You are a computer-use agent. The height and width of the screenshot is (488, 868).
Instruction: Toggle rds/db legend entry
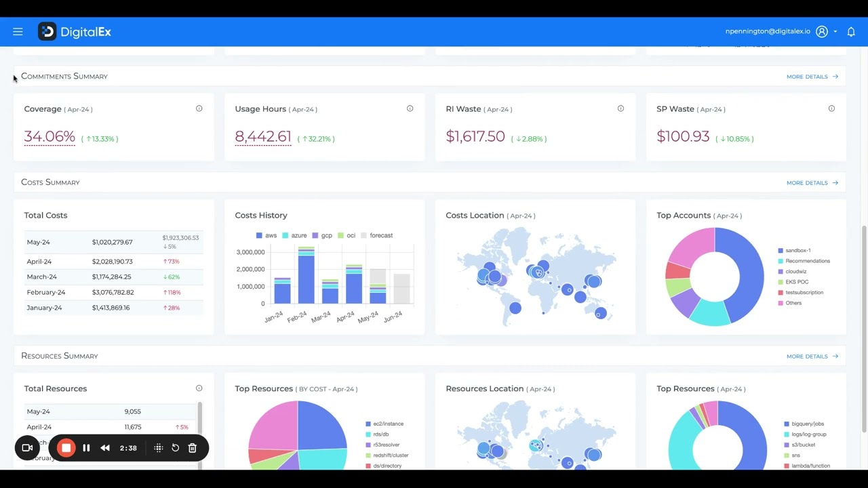coord(377,434)
